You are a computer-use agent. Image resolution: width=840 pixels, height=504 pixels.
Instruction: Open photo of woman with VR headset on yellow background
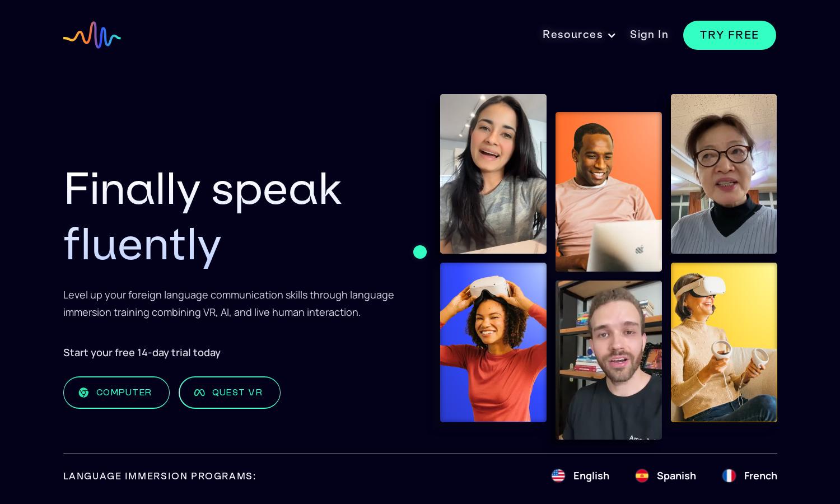[x=724, y=342]
